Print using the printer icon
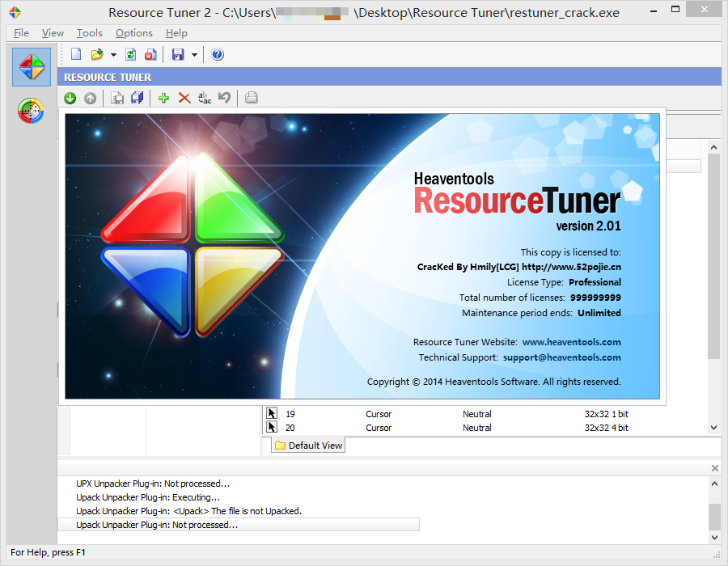Screen dimensions: 728x566 (x=252, y=98)
